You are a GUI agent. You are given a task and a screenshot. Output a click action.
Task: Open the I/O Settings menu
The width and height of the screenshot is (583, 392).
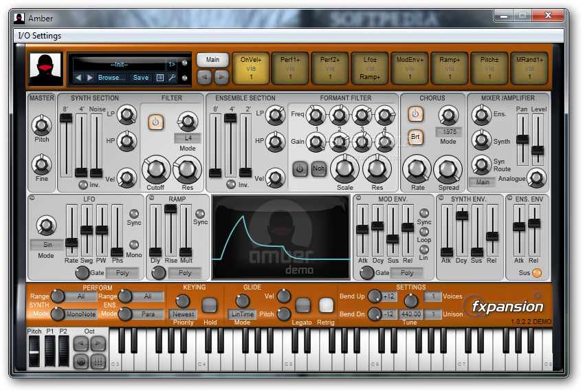(x=40, y=36)
